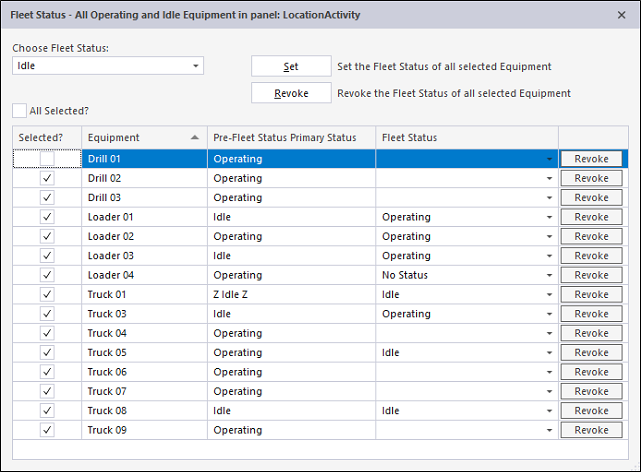The image size is (641, 472).
Task: Close the Fleet Status dialog
Action: tap(622, 16)
